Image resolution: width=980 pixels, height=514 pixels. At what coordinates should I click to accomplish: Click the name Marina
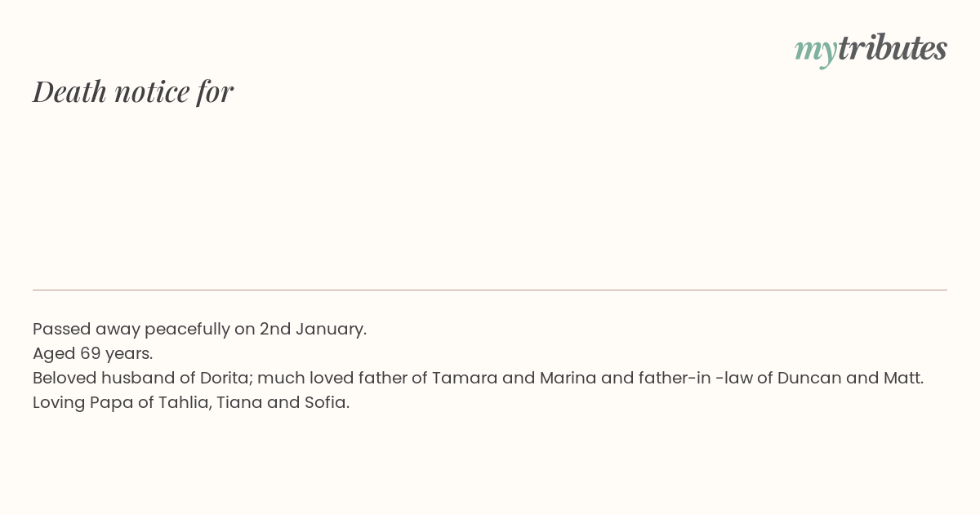click(563, 379)
